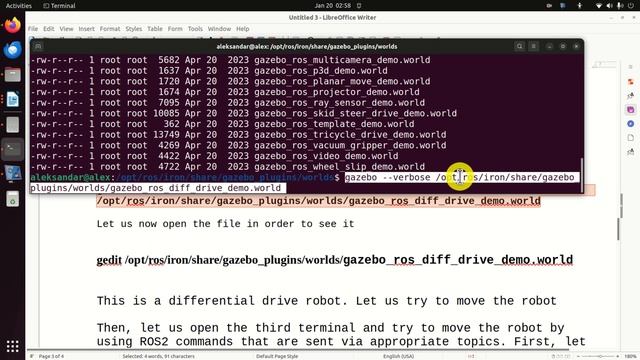
Task: Open the Window menu in Writer
Action: click(219, 29)
